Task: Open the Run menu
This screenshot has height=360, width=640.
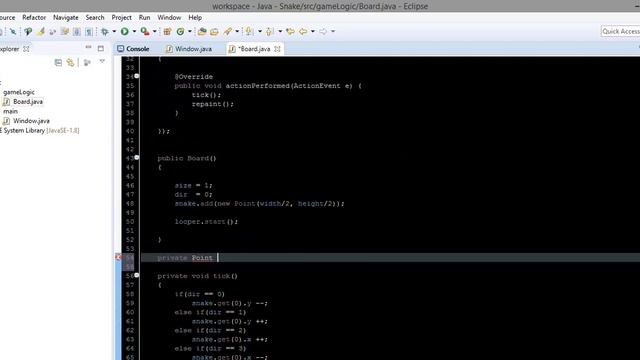Action: click(x=144, y=18)
